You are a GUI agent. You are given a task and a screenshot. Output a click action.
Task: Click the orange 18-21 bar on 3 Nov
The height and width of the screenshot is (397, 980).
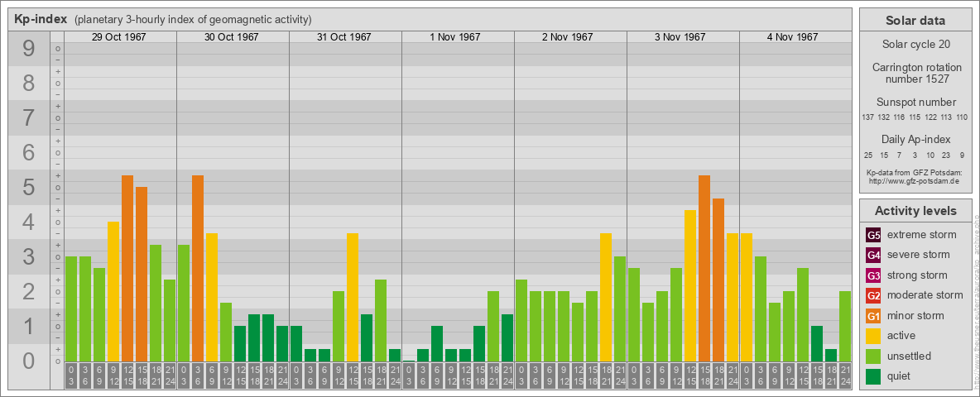718,280
